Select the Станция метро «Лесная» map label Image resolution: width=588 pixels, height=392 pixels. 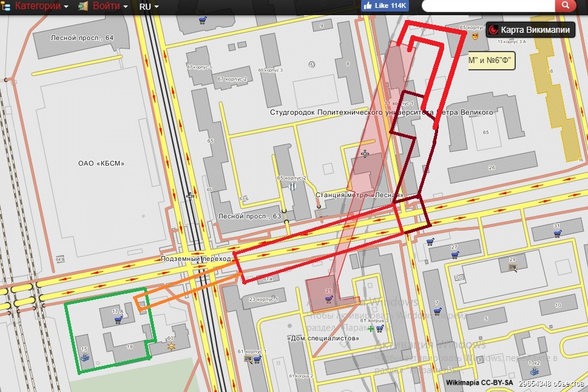pos(359,195)
